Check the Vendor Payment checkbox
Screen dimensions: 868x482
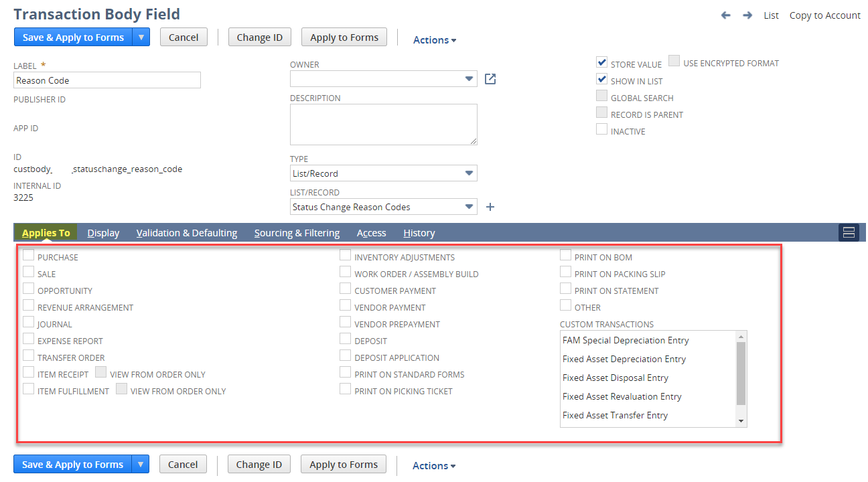click(345, 305)
